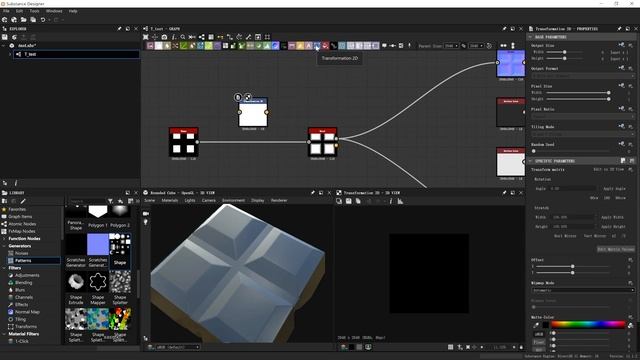The width and height of the screenshot is (640, 360).
Task: Click the Offset X slider handle
Action: coord(573,266)
